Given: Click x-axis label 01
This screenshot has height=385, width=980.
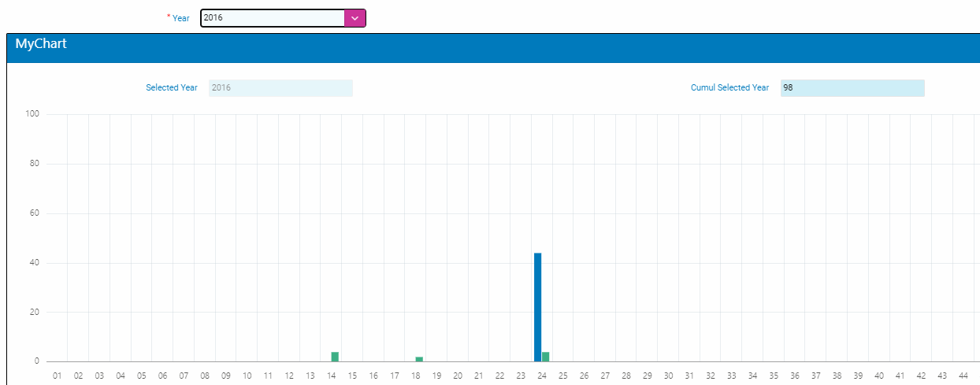Looking at the screenshot, I should [x=58, y=376].
